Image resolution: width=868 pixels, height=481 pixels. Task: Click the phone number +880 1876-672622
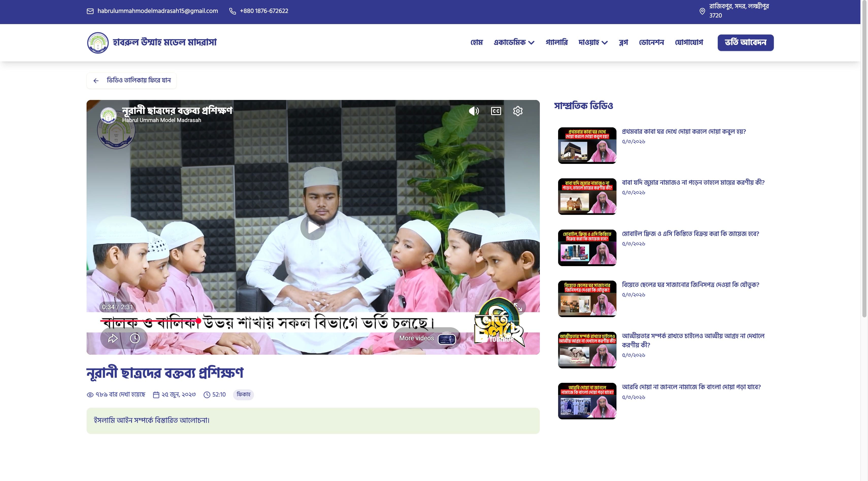point(264,11)
